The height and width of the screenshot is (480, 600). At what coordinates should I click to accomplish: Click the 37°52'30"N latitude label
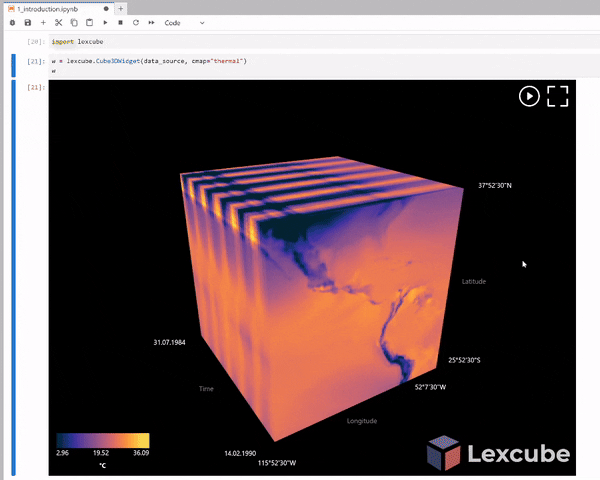(495, 186)
